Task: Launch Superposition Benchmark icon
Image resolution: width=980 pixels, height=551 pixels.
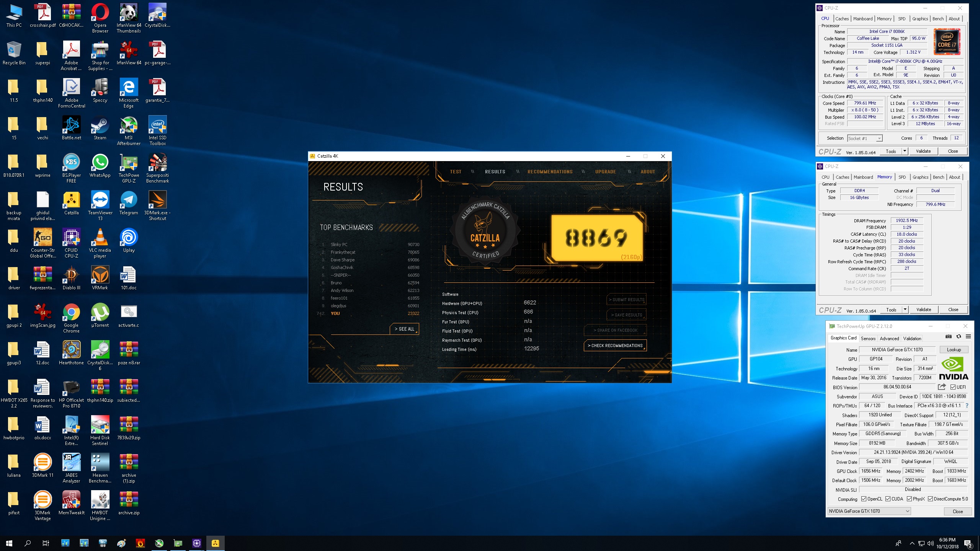Action: click(157, 168)
